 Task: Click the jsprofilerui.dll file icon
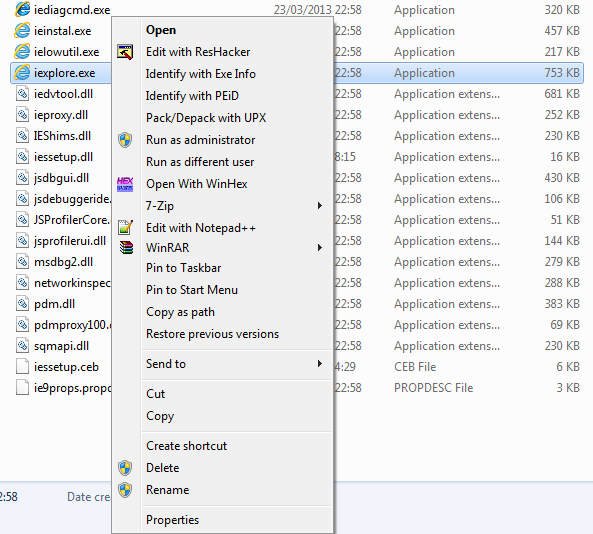[22, 241]
